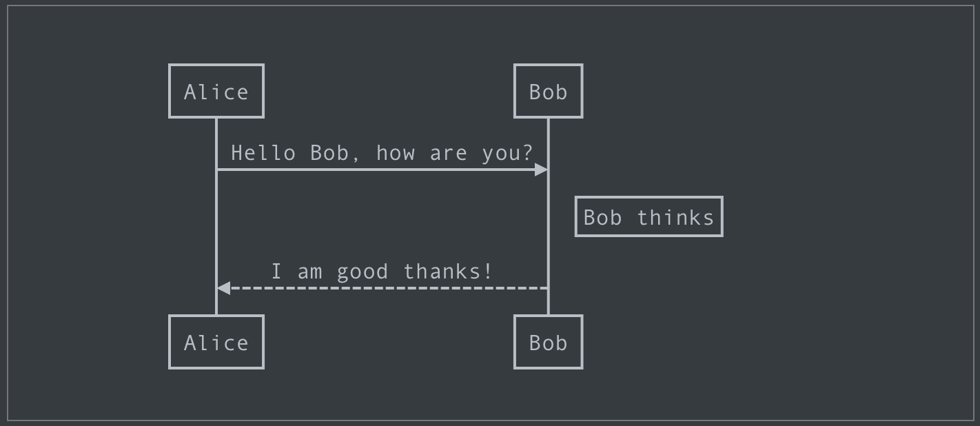Click Alice's lifeline between the two messages

(216, 229)
